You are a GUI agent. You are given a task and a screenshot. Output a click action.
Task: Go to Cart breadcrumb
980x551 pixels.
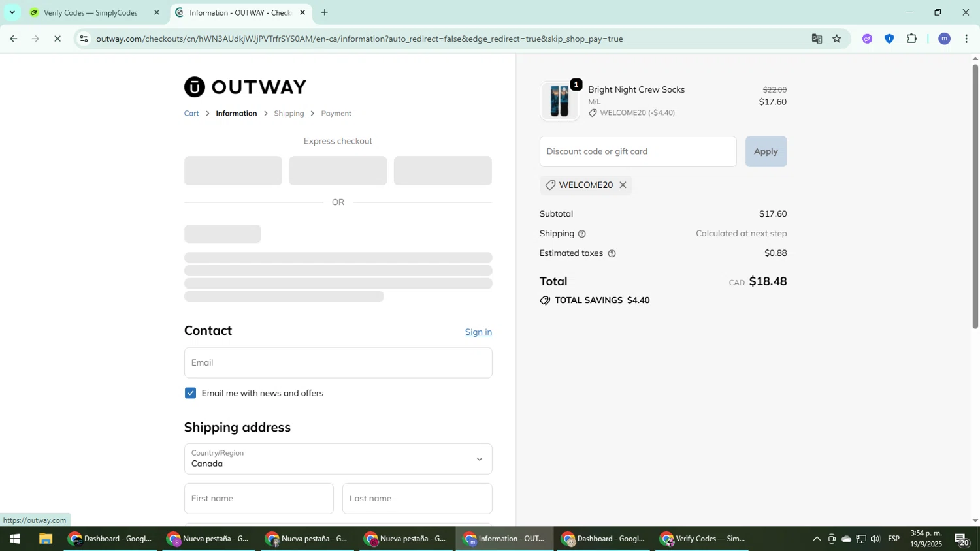(191, 114)
